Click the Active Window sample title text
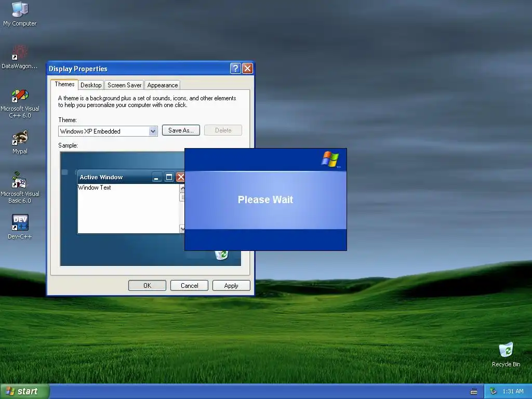Viewport: 532px width, 399px height. pyautogui.click(x=101, y=177)
